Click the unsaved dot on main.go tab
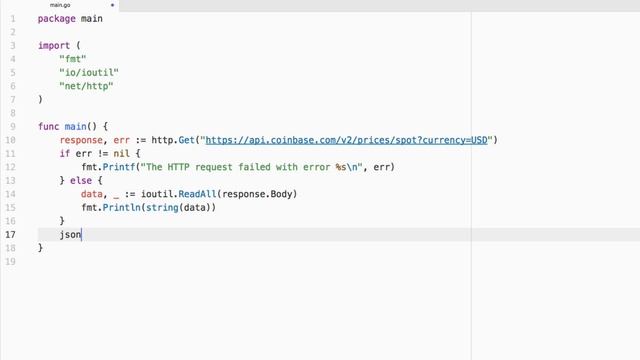Image resolution: width=640 pixels, height=360 pixels. point(112,5)
